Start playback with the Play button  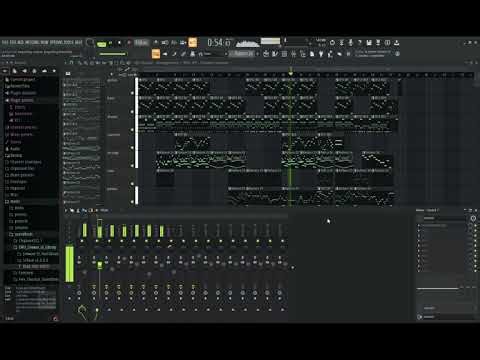click(x=110, y=43)
